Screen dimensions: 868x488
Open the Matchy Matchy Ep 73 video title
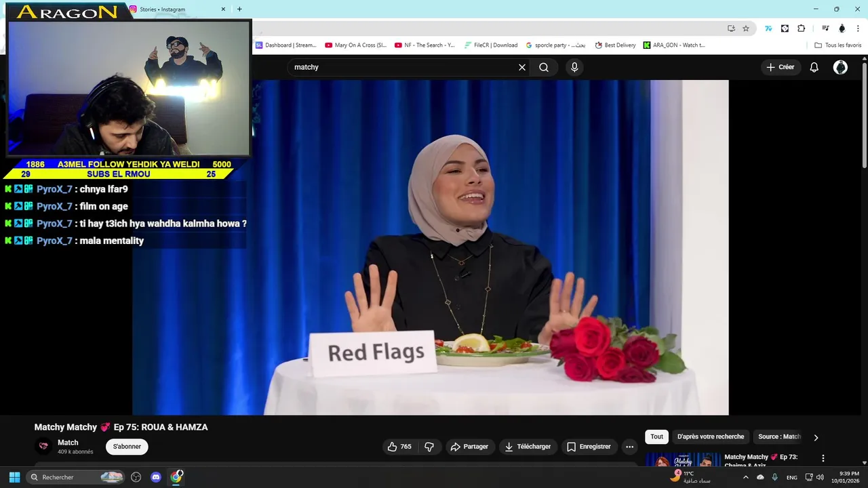point(761,460)
